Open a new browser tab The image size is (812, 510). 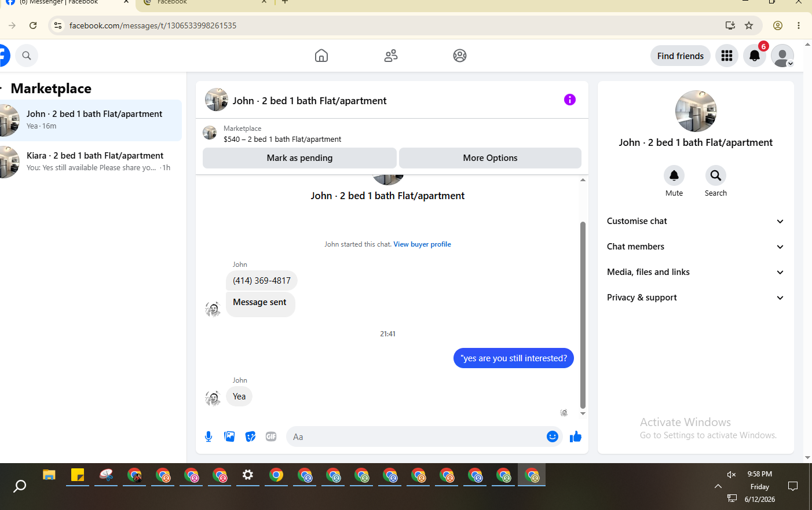pos(285,2)
